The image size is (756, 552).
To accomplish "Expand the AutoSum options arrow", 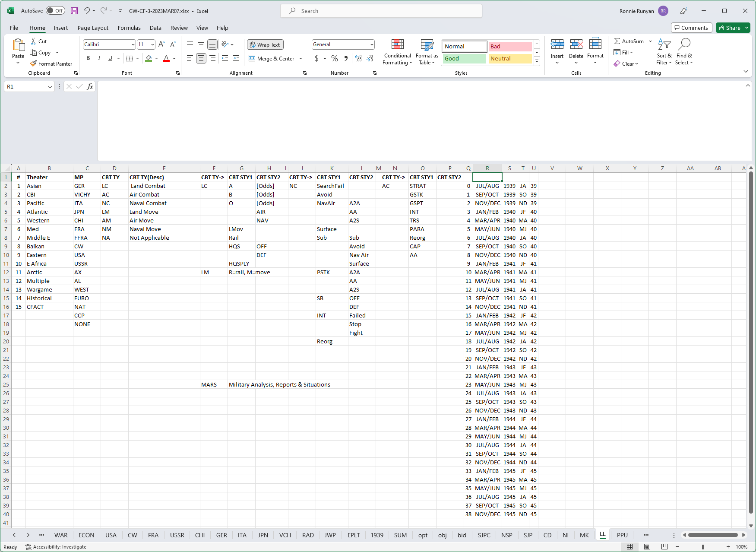I will tap(650, 41).
